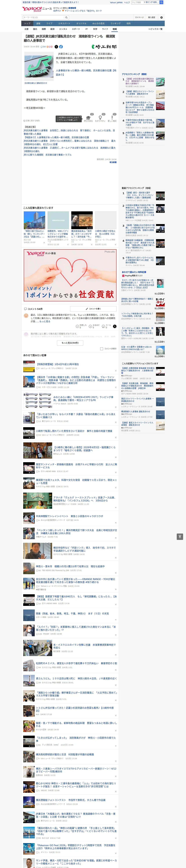Dismiss the 横浜家系総本山「吉村家」 recommended card
Image resolution: width=186 pixels, height=868 pixels.
pyautogui.click(x=92, y=245)
